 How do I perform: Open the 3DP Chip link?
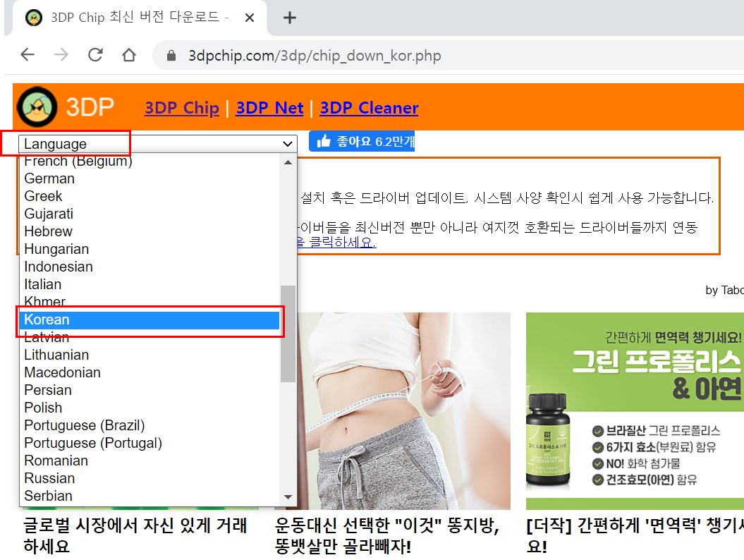pyautogui.click(x=182, y=108)
